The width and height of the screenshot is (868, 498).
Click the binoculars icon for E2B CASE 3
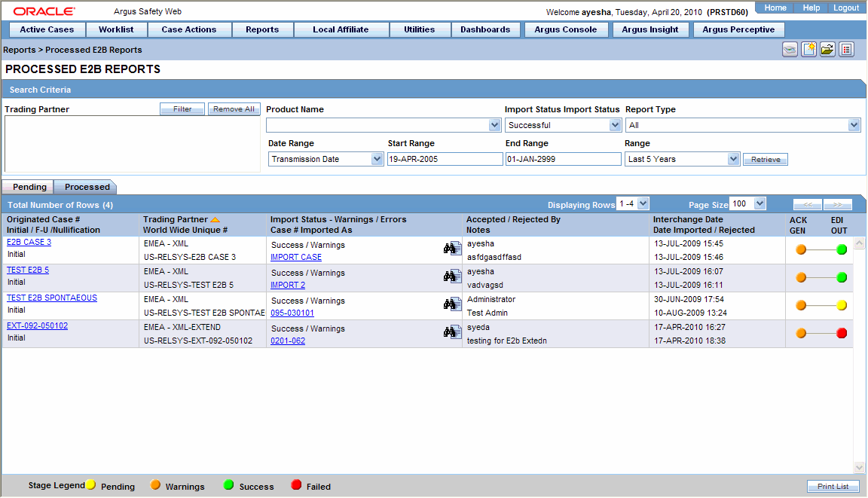pyautogui.click(x=452, y=249)
